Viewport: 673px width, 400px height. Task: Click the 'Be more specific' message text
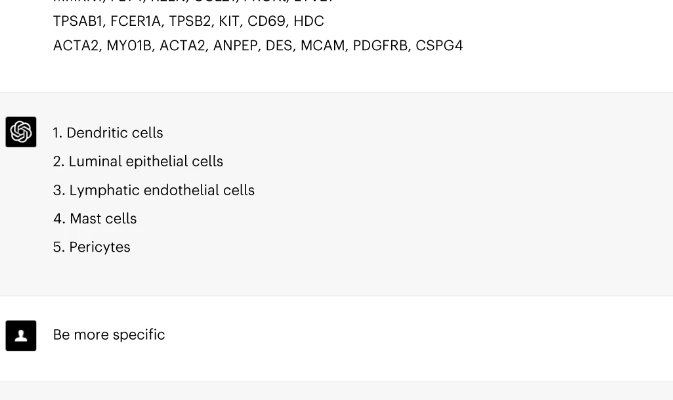[x=109, y=335]
